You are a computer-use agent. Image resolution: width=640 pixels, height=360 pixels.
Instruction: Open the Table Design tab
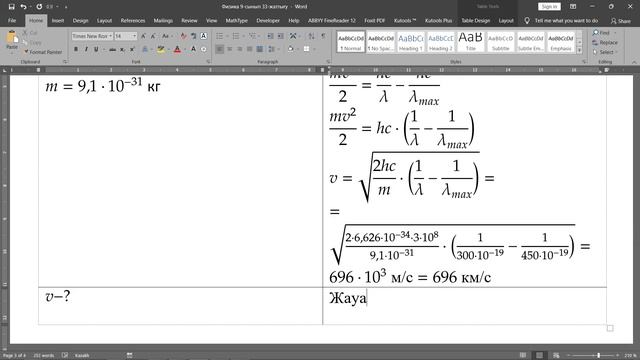pyautogui.click(x=476, y=21)
